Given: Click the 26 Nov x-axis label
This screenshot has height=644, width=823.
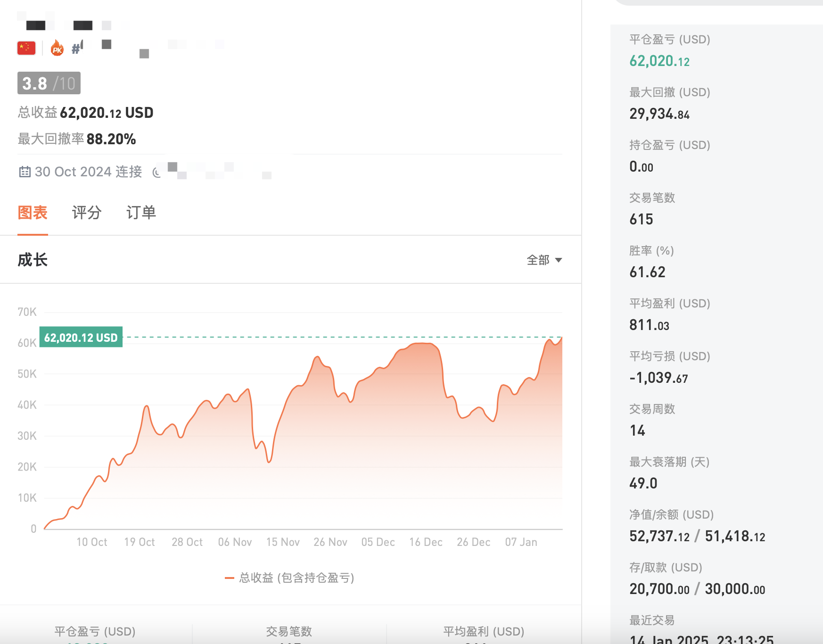Looking at the screenshot, I should pos(330,542).
